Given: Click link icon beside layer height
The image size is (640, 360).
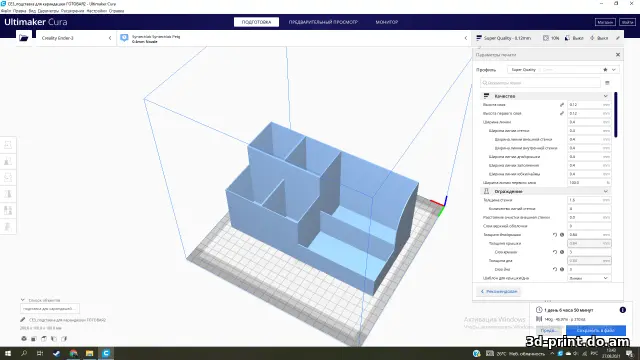Looking at the screenshot, I should [x=562, y=105].
